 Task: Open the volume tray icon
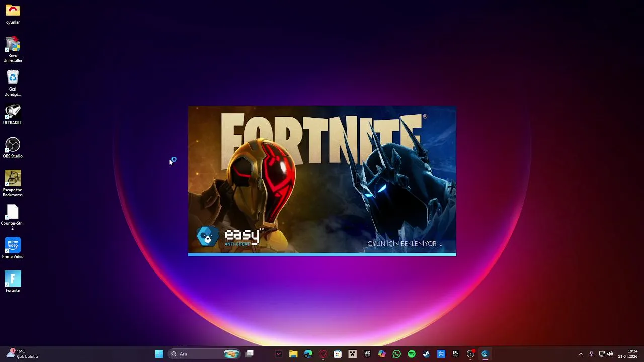pyautogui.click(x=610, y=354)
